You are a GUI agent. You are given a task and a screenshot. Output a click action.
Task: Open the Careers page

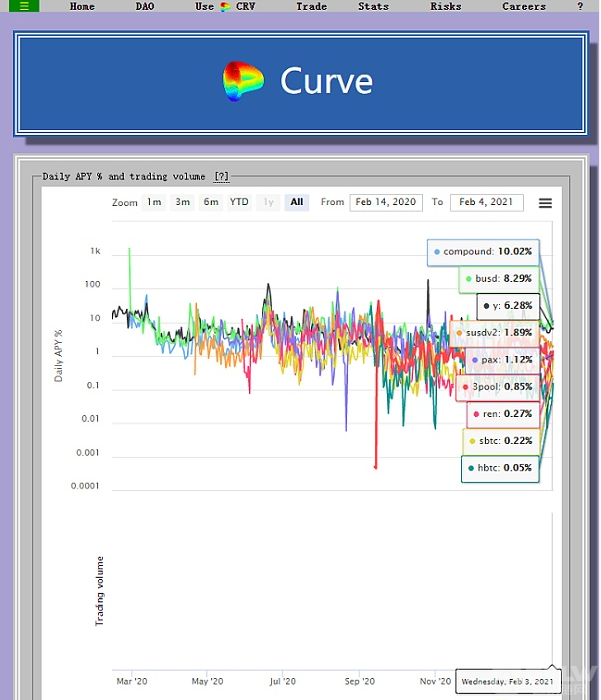[x=524, y=6]
